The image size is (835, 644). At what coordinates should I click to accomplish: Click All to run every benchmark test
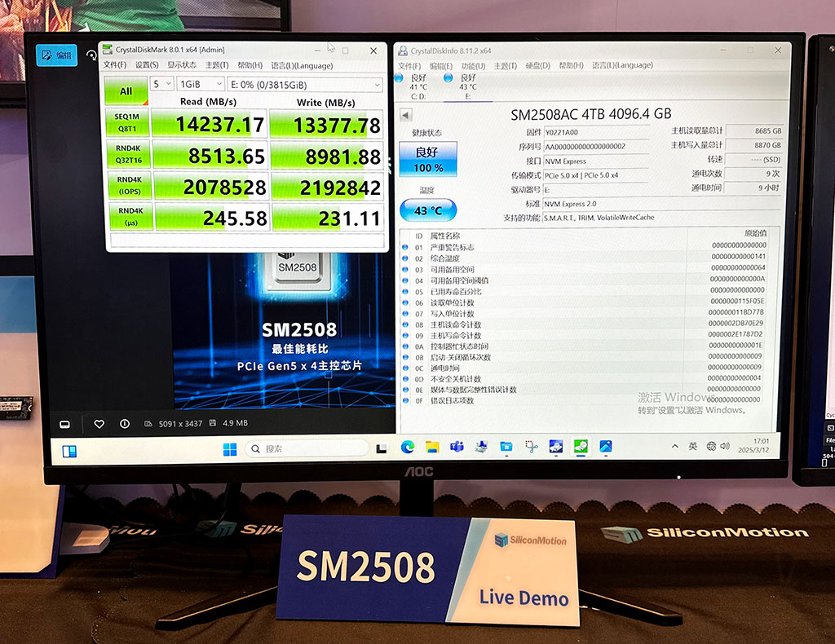(125, 91)
